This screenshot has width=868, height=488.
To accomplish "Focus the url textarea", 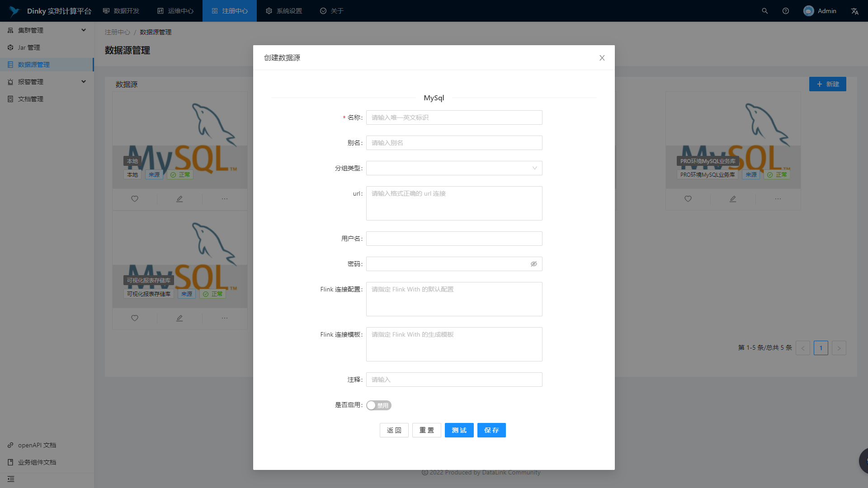I will [454, 203].
